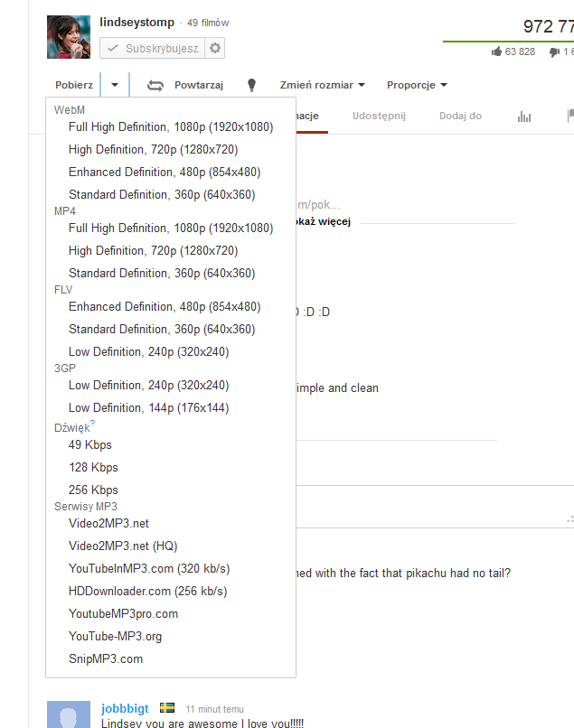
Task: Click jobbbigt commenter avatar
Action: 69,714
